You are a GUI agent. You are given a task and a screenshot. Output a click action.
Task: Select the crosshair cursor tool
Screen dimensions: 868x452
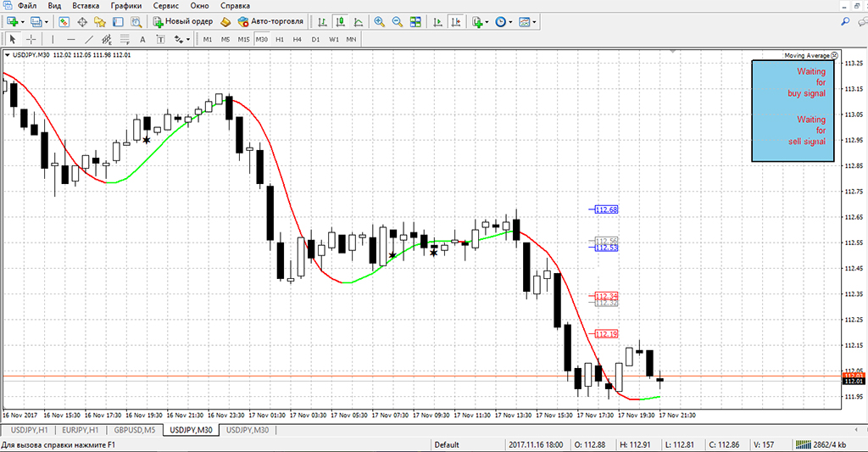[x=31, y=39]
